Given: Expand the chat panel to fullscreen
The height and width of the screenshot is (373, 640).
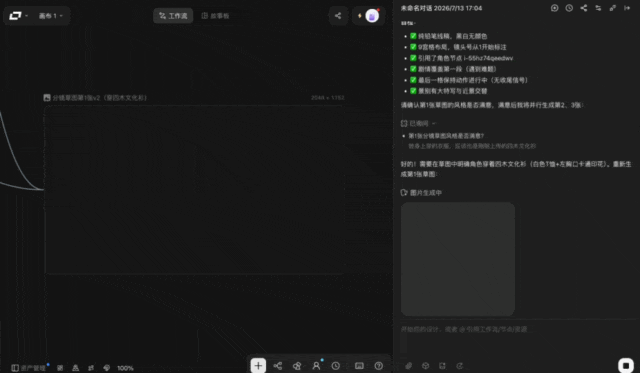Looking at the screenshot, I should coord(613,8).
